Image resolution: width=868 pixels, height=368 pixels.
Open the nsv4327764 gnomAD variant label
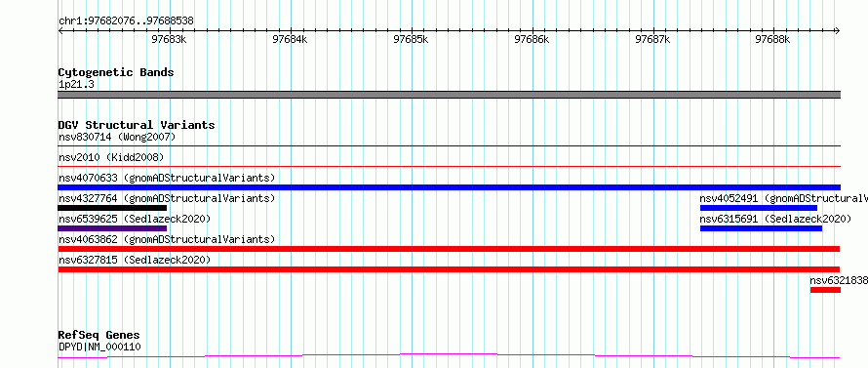click(167, 198)
